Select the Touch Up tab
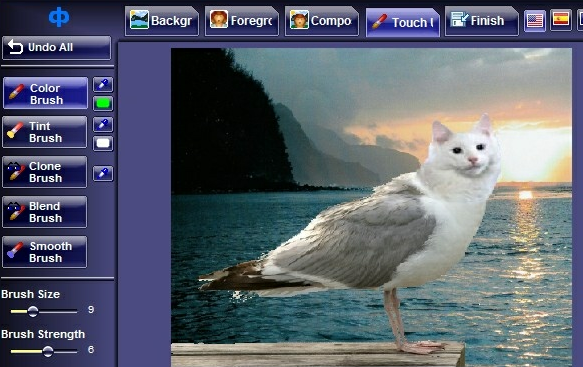The height and width of the screenshot is (367, 583). click(x=403, y=22)
